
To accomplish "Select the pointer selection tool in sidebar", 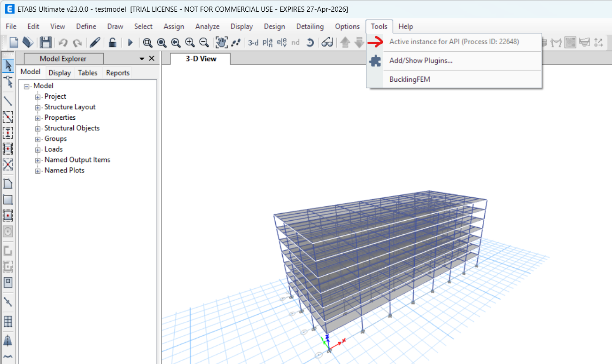I will pyautogui.click(x=8, y=66).
